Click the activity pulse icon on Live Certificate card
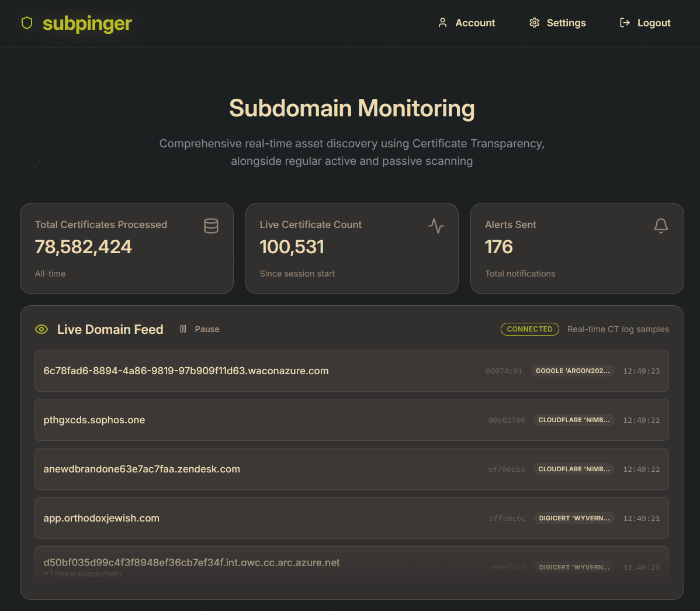Viewport: 700px width, 611px height. (436, 226)
